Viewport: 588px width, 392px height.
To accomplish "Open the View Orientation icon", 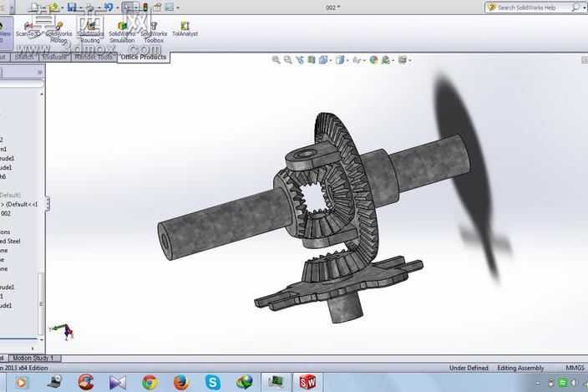I will (323, 60).
